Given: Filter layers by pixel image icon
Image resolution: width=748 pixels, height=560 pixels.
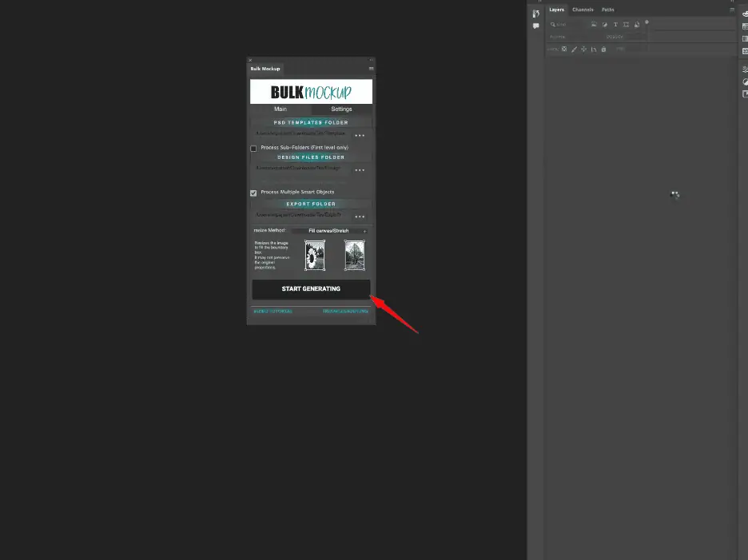Looking at the screenshot, I should click(594, 25).
